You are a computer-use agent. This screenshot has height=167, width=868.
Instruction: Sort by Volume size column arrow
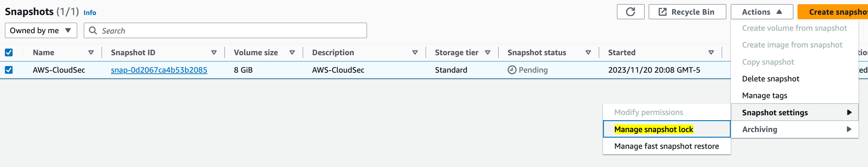click(x=292, y=52)
